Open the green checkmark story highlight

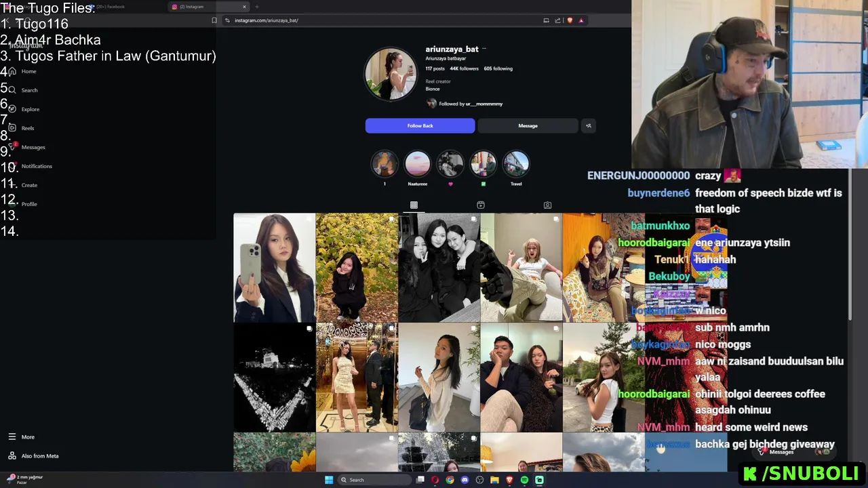point(483,165)
